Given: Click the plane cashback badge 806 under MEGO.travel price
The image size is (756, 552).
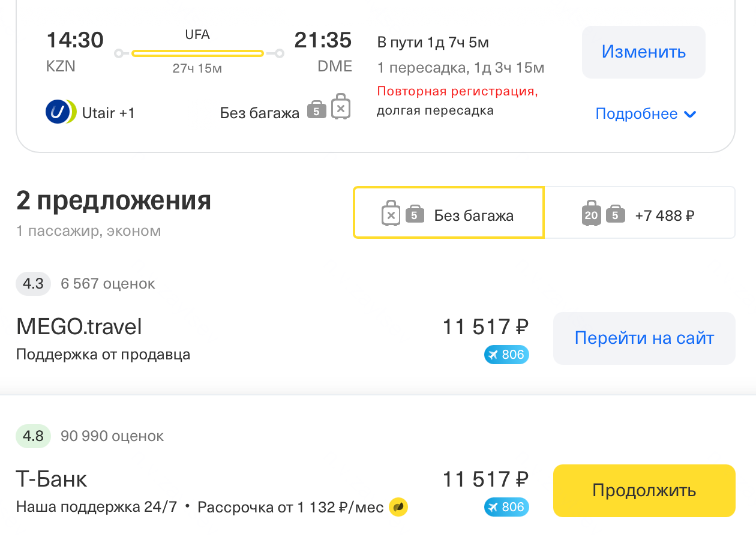Looking at the screenshot, I should tap(506, 355).
